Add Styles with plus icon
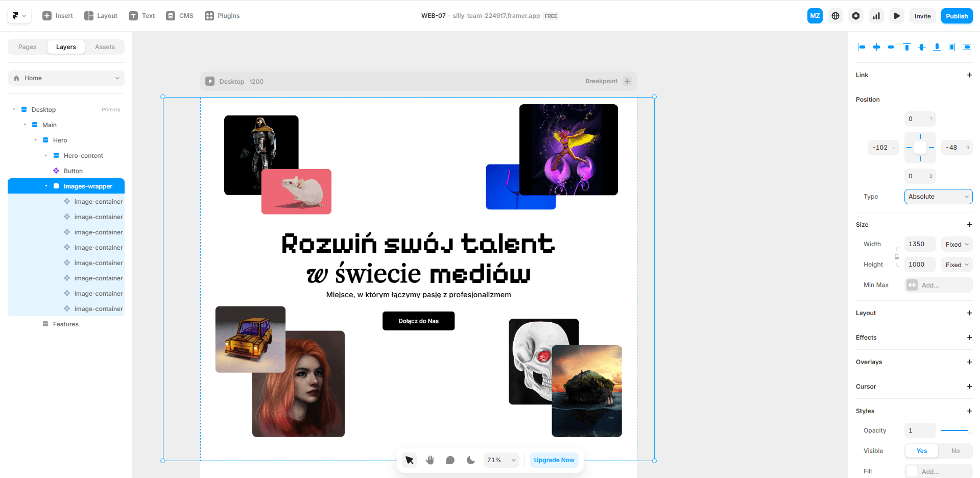 (969, 411)
